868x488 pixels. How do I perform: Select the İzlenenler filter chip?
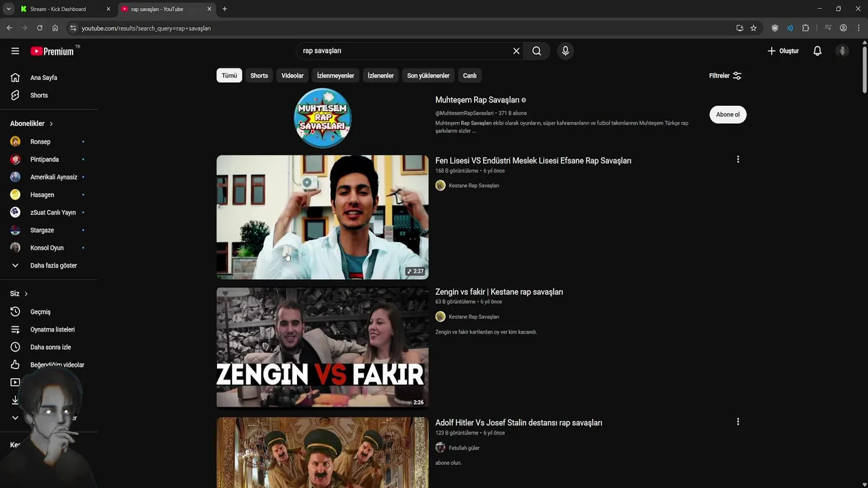pos(380,76)
